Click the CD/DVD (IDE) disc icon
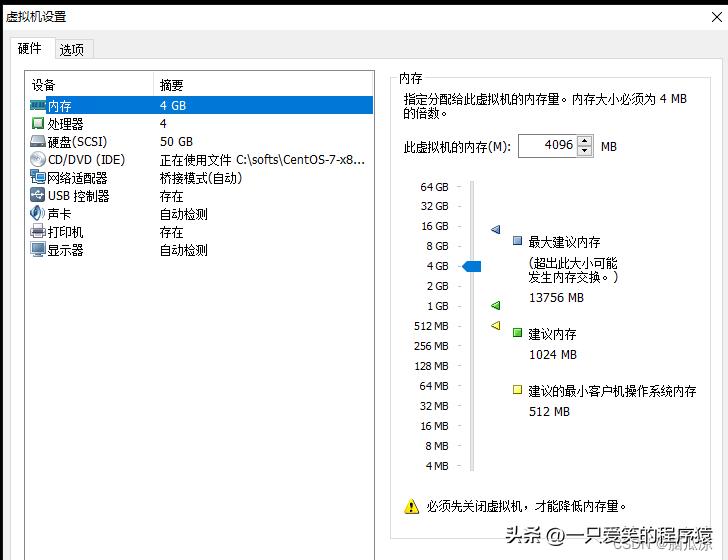 tap(38, 159)
